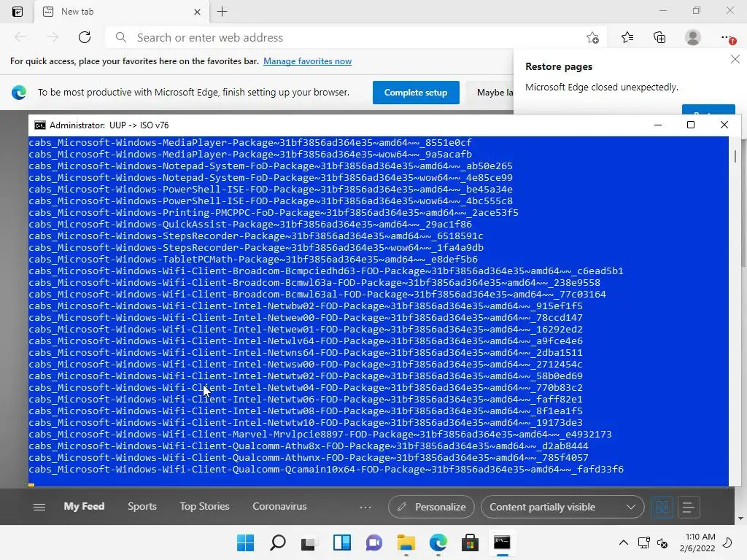Switch feed to grid layout view

(x=662, y=507)
